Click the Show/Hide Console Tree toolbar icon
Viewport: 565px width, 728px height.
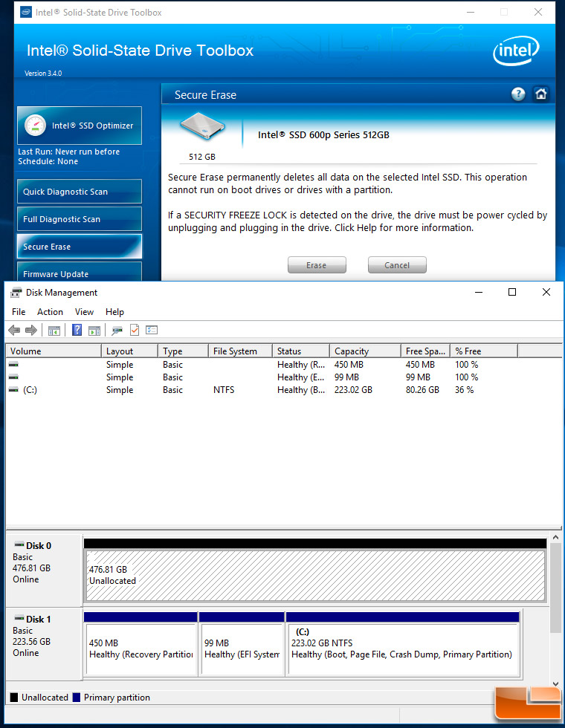54,331
